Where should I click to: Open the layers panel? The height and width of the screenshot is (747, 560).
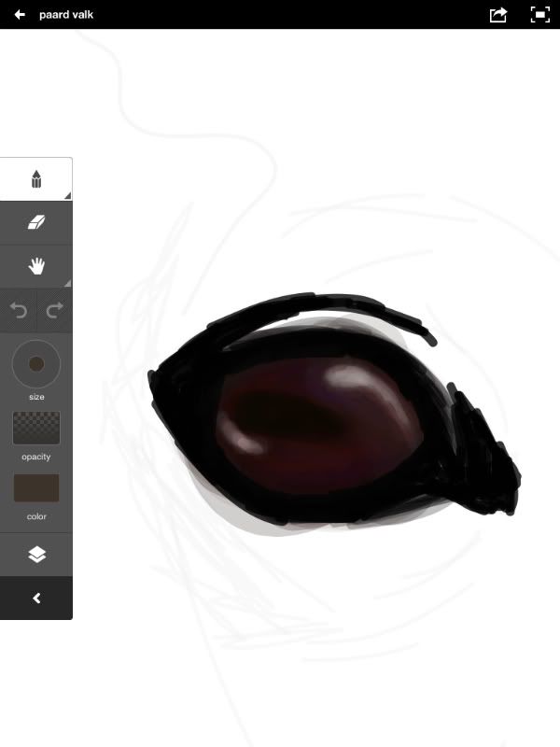click(36, 555)
